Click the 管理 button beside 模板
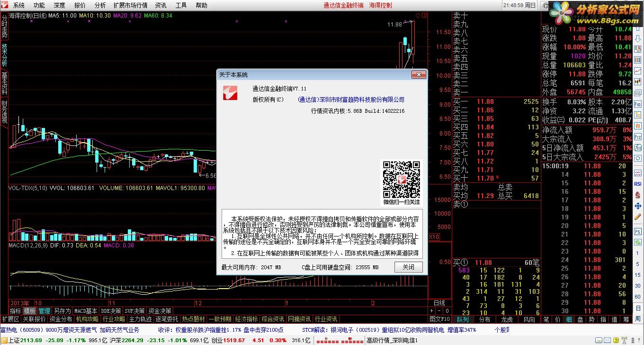Image resolution: width=644 pixels, height=345 pixels. (x=44, y=311)
